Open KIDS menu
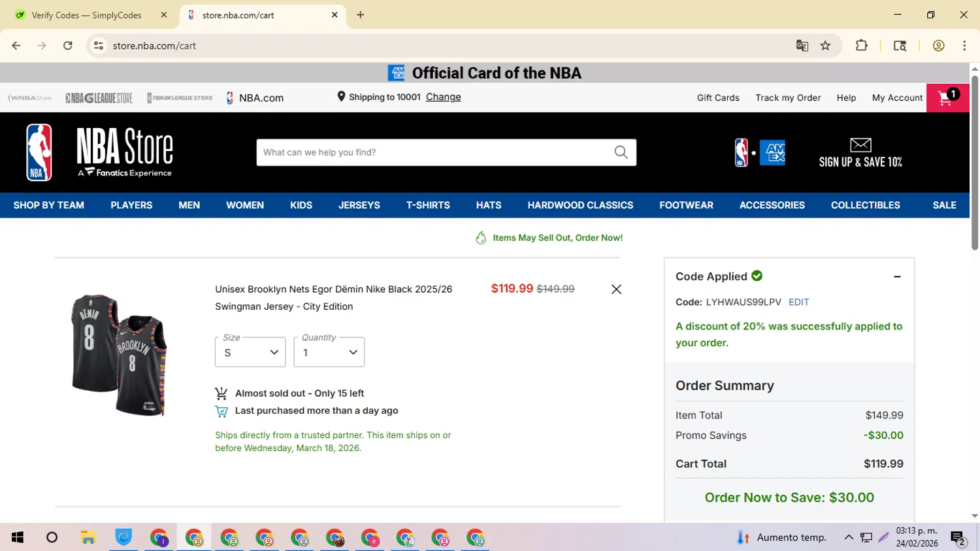Viewport: 980px width, 551px height. (301, 205)
